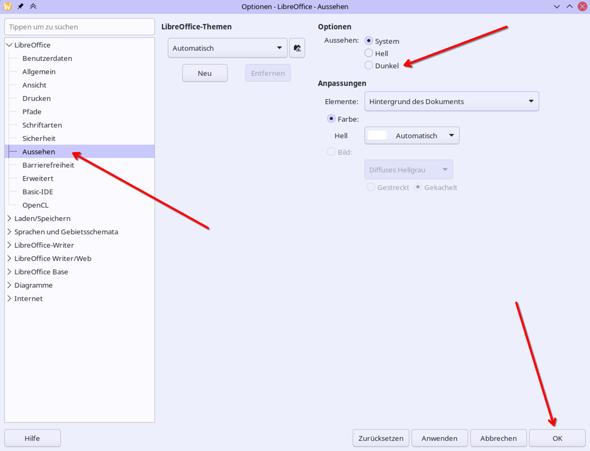590x451 pixels.
Task: Confirm with the OK button
Action: click(557, 438)
